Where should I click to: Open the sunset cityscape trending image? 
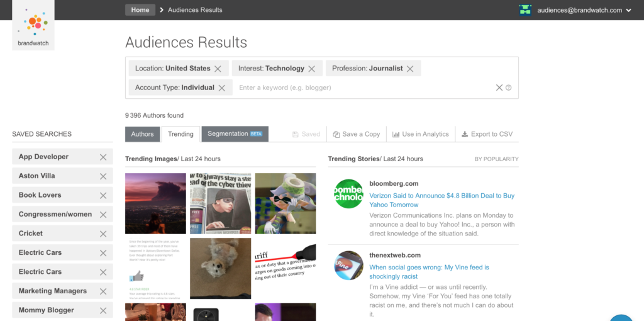pyautogui.click(x=155, y=203)
